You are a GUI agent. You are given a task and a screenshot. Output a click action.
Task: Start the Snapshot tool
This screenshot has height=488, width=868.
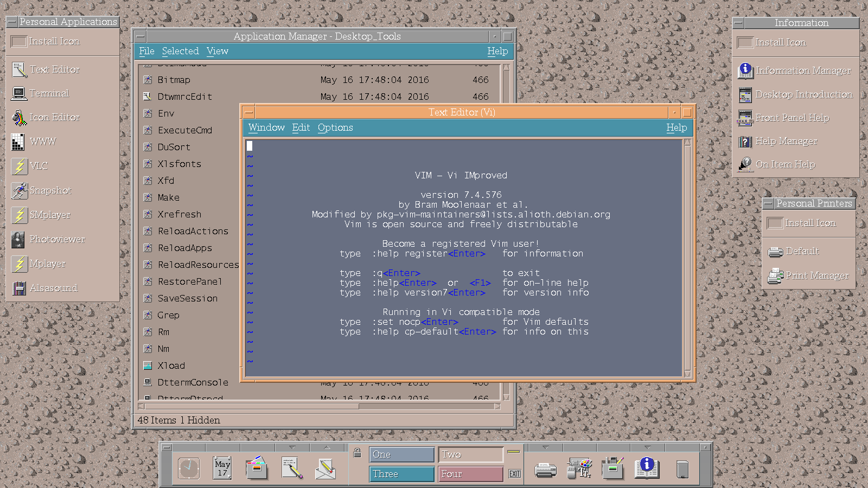click(41, 190)
